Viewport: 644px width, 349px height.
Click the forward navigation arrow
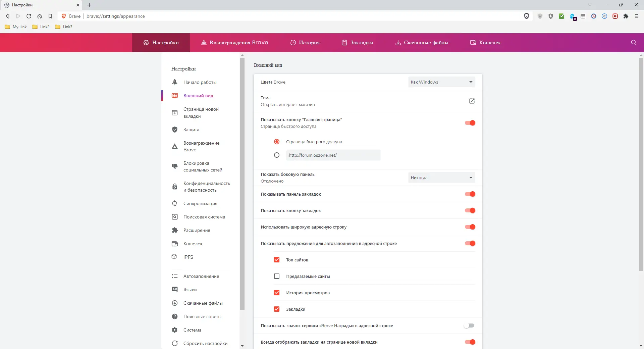tap(18, 16)
